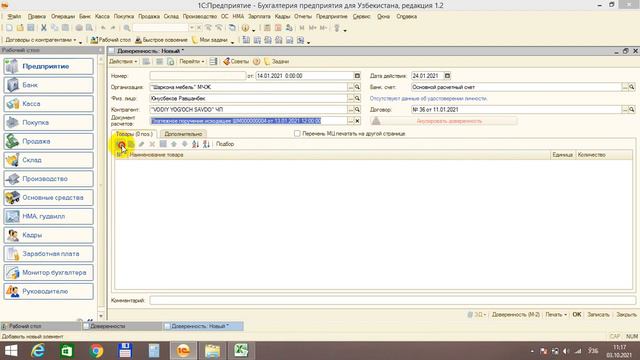Delete the row via the X toolbar icon
The width and height of the screenshot is (640, 360).
pos(152,144)
